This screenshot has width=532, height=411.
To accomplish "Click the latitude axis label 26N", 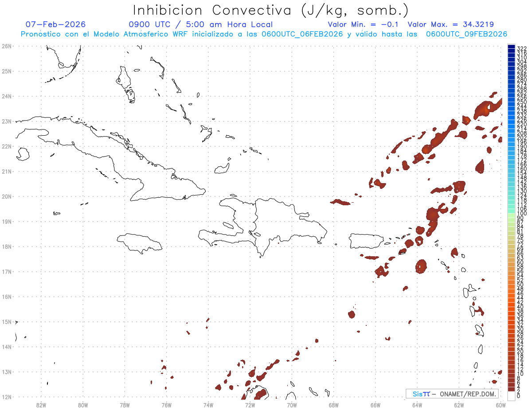I will coord(6,46).
